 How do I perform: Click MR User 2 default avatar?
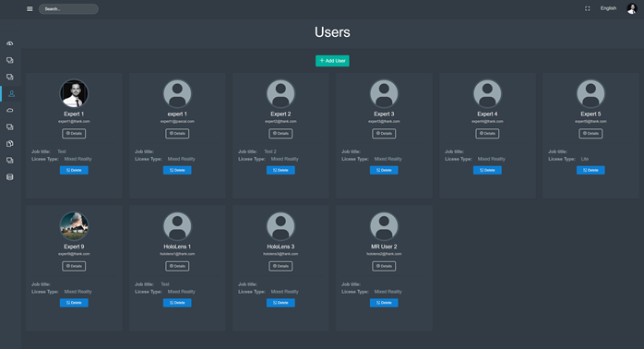(x=384, y=226)
